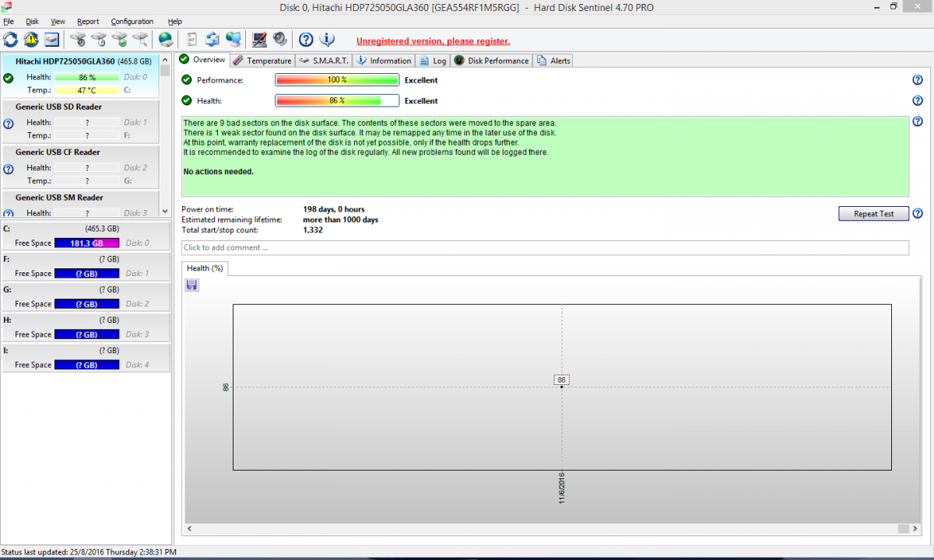Click the About info balloon toolbar icon
Image resolution: width=934 pixels, height=560 pixels.
pyautogui.click(x=327, y=39)
